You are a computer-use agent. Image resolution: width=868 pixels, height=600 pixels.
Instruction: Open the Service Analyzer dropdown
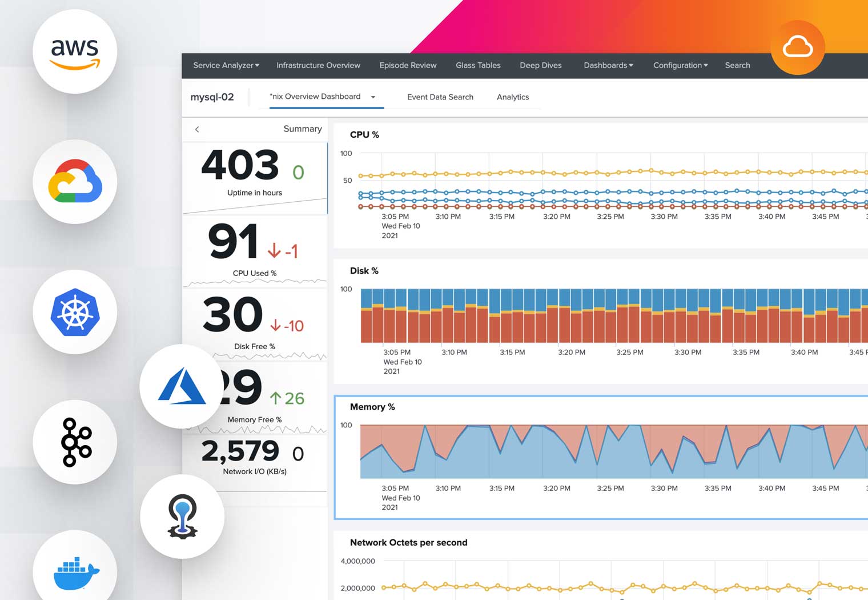(x=225, y=65)
